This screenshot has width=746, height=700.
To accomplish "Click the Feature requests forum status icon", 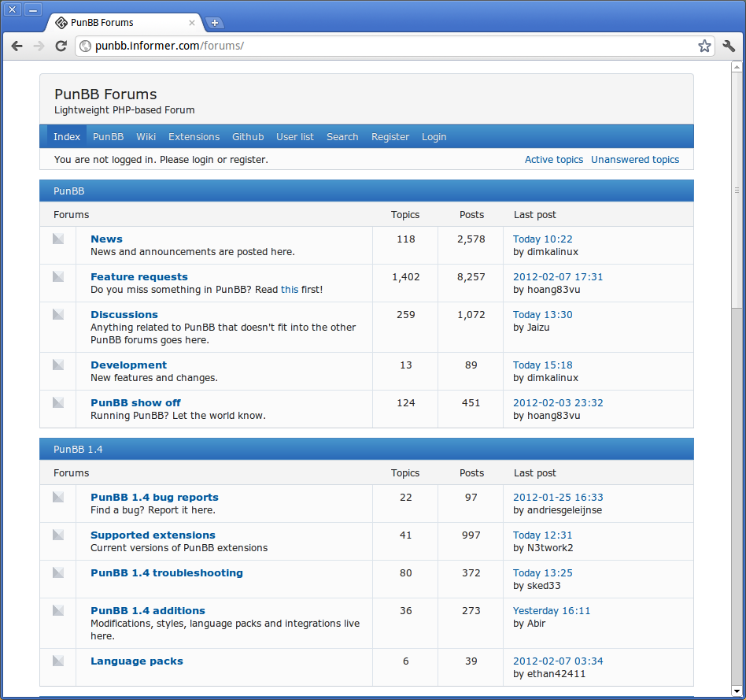I will point(58,276).
